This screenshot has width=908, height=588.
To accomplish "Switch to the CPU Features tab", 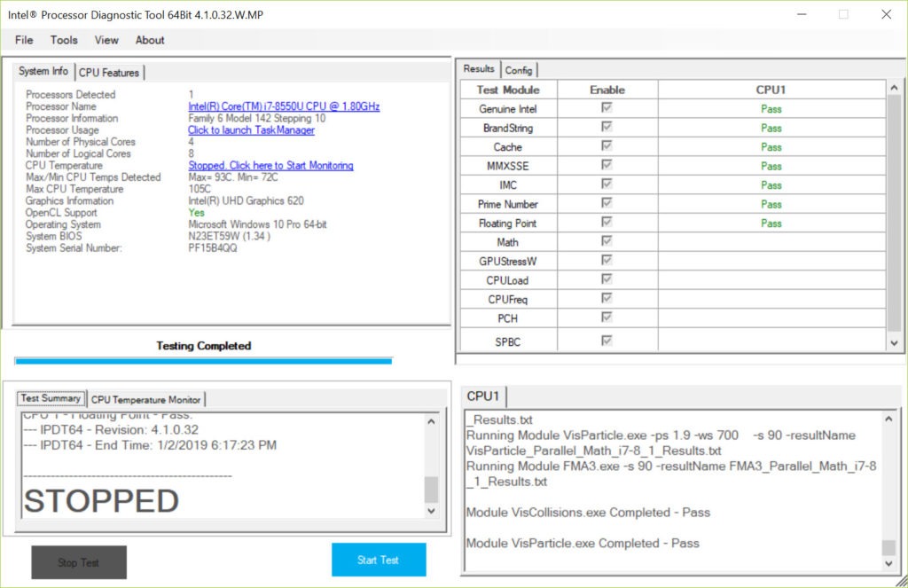I will 109,73.
